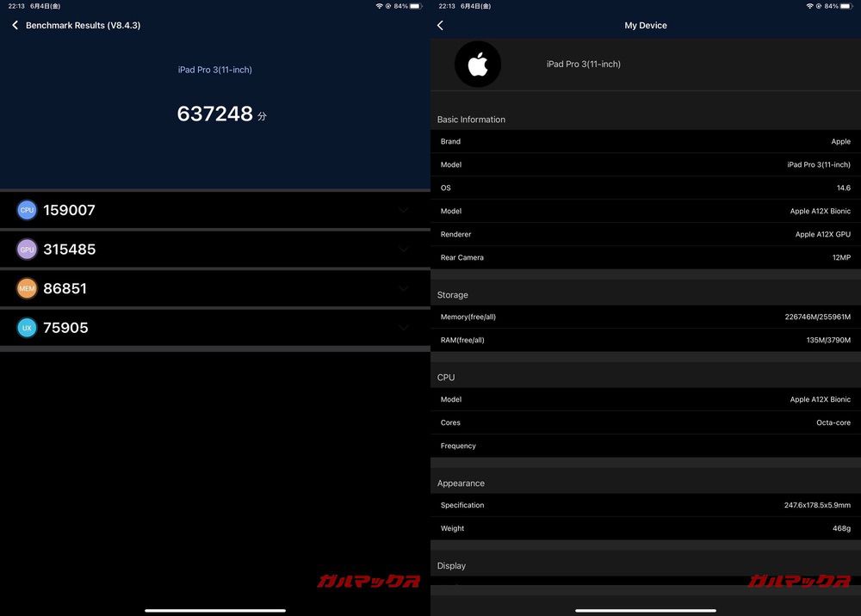The width and height of the screenshot is (861, 616).
Task: Click the Weight 468g row
Action: pos(645,527)
